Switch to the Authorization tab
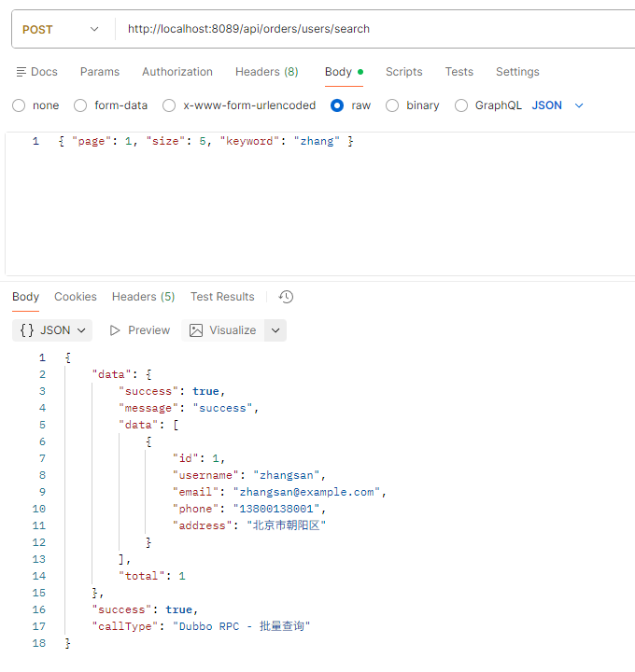Viewport: 635px width, 672px height. point(177,72)
